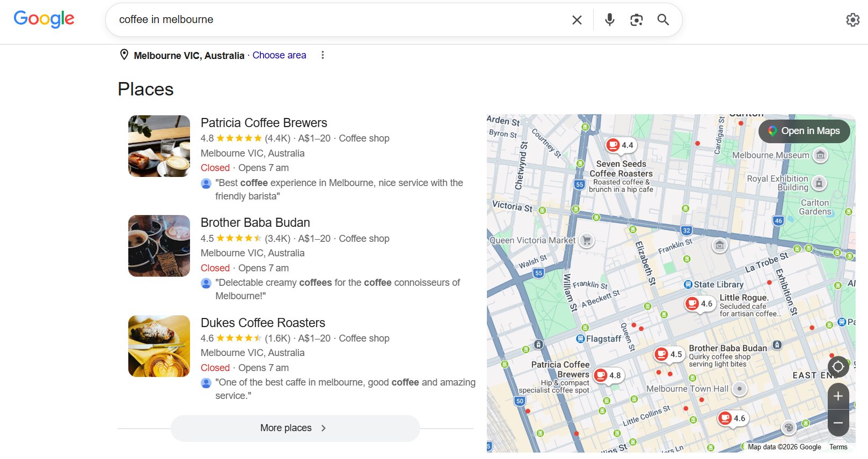Viewport: 868px width, 459px height.
Task: Click the Patricia Coffee Brewers 4.8 map pin
Action: [608, 375]
